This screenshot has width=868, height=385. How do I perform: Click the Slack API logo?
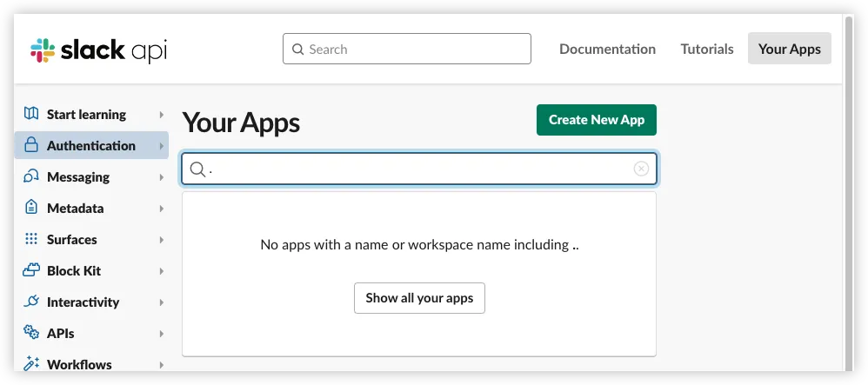(x=98, y=50)
